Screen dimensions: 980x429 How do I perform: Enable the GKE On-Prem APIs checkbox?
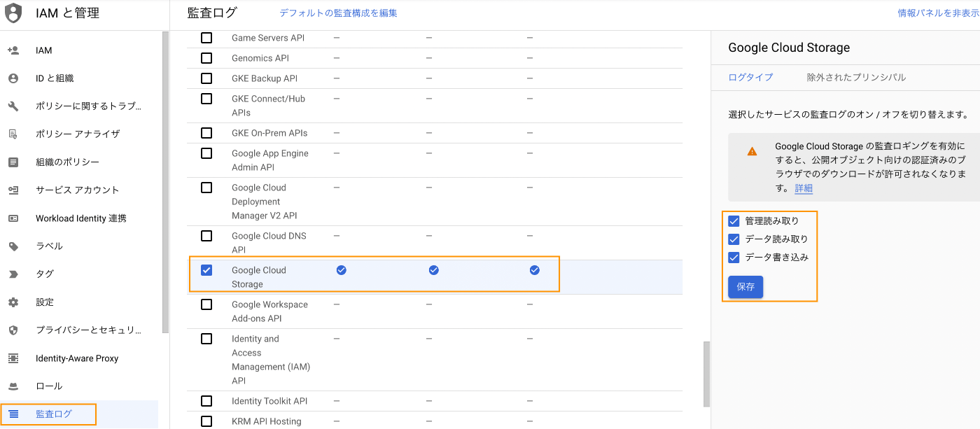206,133
